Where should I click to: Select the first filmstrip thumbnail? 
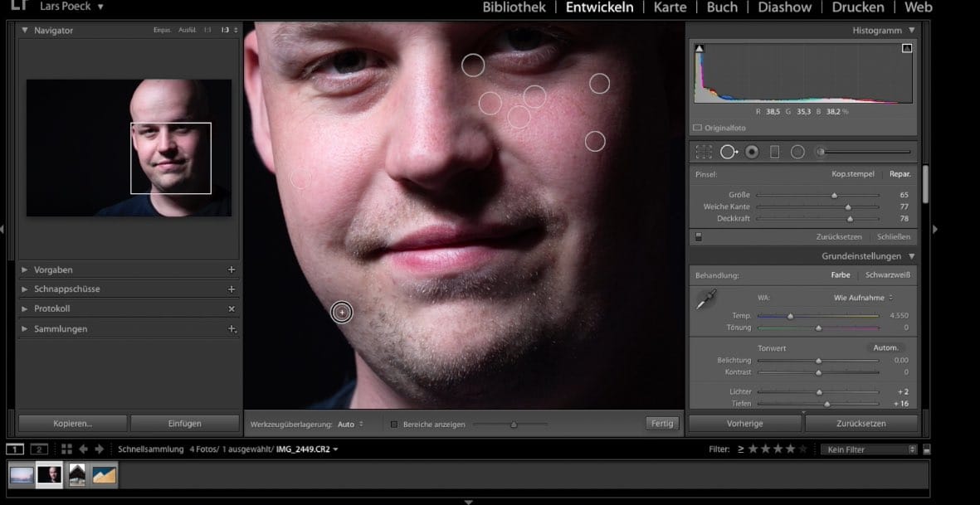[x=22, y=475]
